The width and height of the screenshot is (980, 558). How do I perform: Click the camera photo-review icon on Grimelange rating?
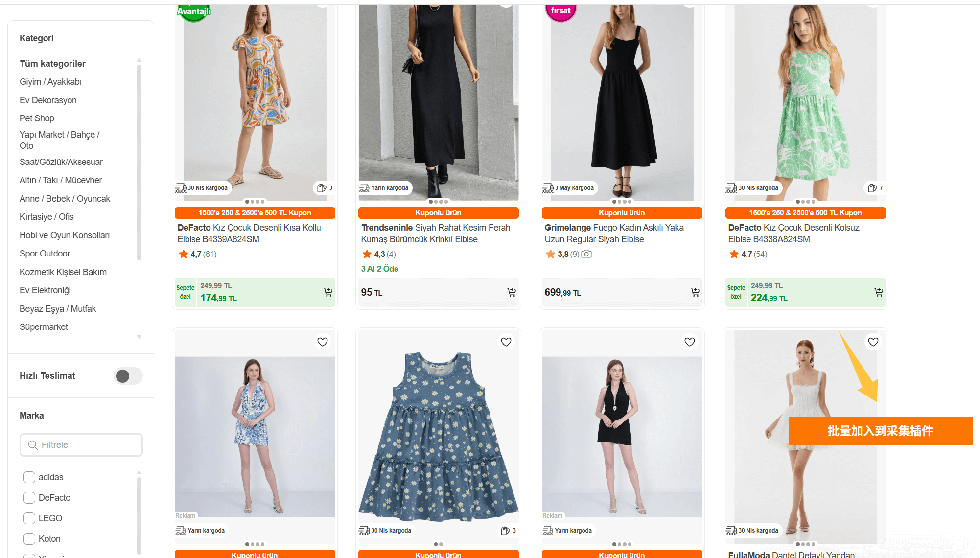pyautogui.click(x=586, y=254)
